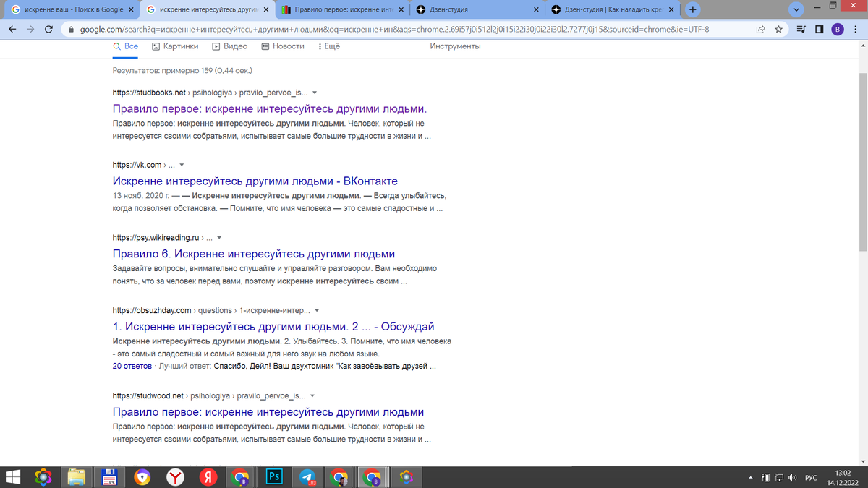Switch to the Новости search tab
The width and height of the screenshot is (868, 488).
(x=289, y=46)
